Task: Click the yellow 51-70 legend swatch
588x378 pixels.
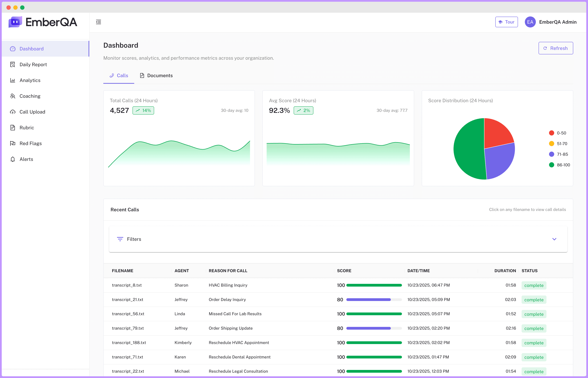Action: pos(551,144)
